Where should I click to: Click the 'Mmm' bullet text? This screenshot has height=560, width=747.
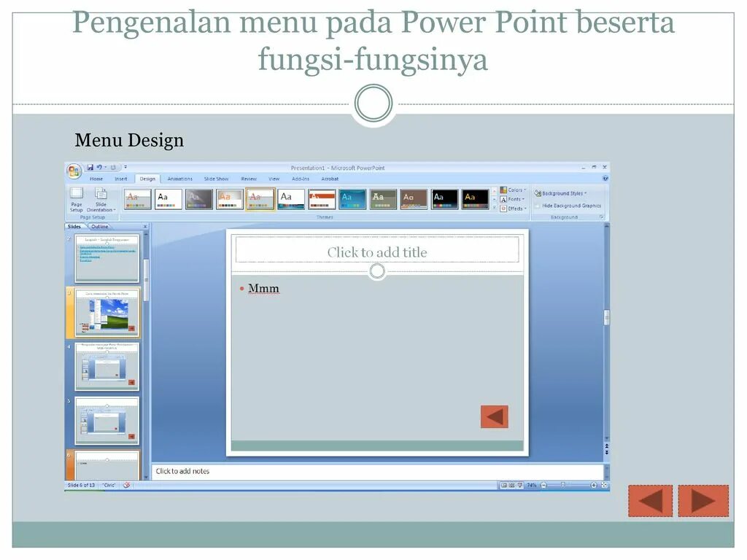tap(263, 289)
